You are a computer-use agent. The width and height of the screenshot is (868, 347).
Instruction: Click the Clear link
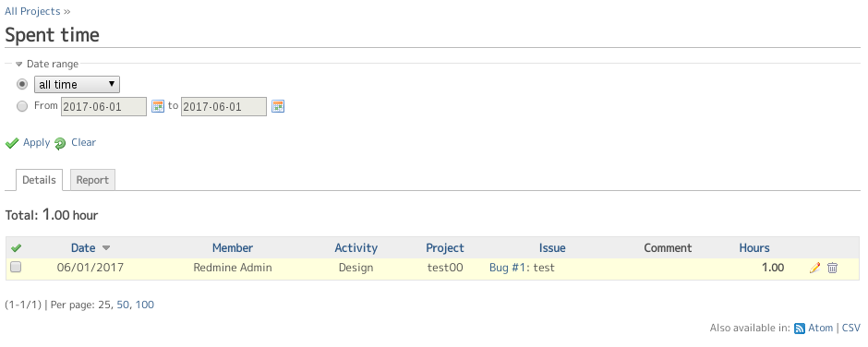[x=84, y=142]
